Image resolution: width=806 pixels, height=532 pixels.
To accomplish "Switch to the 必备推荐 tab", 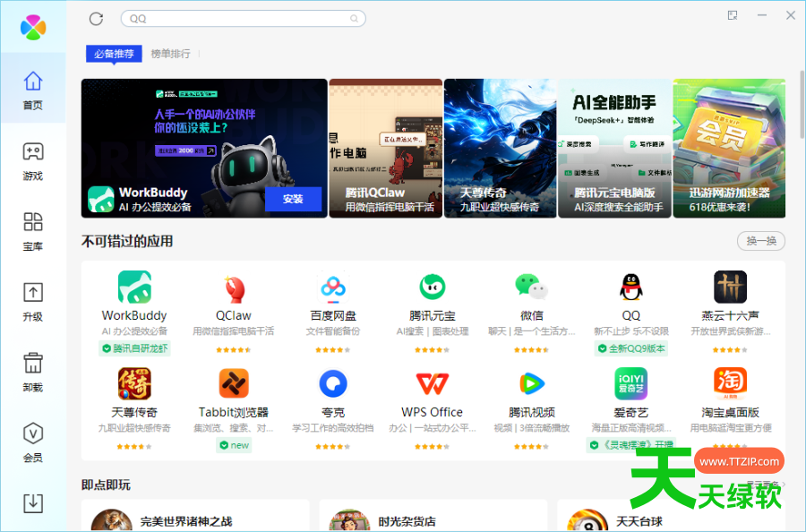I will coord(114,54).
